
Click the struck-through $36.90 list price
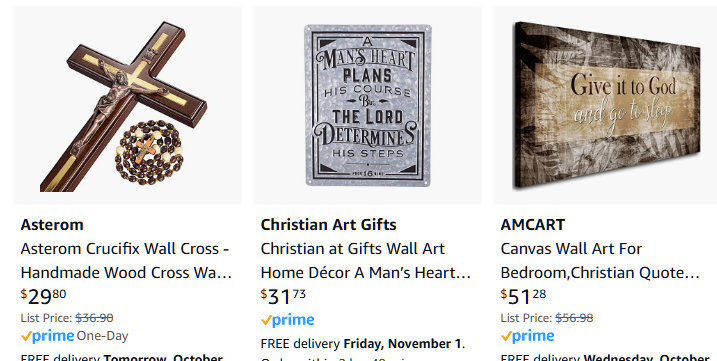point(94,318)
